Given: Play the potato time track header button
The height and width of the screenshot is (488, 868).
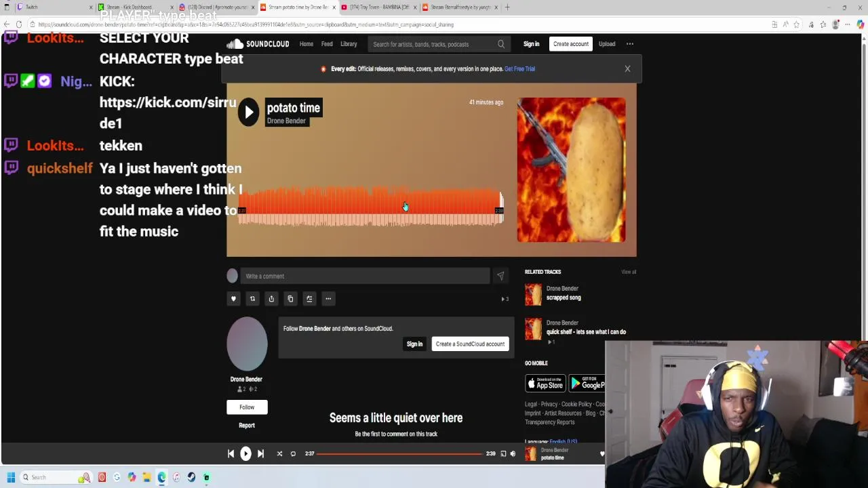Looking at the screenshot, I should (248, 113).
